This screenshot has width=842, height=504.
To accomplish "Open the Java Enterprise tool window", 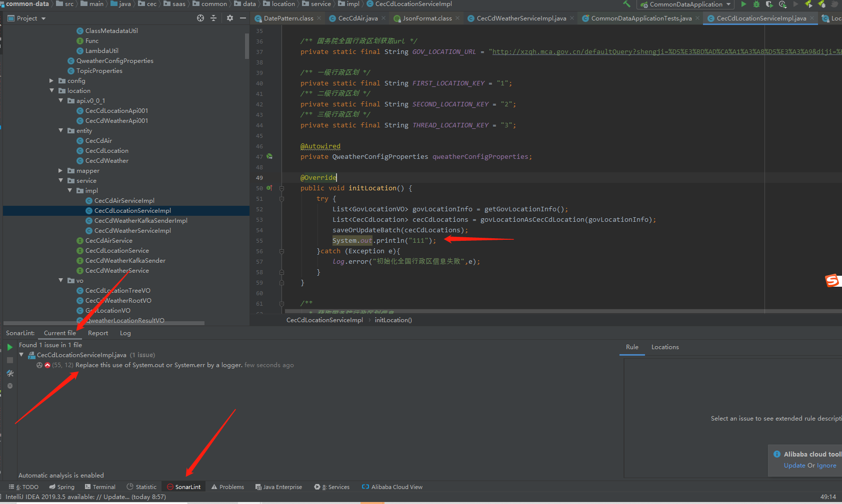I will tap(278, 487).
